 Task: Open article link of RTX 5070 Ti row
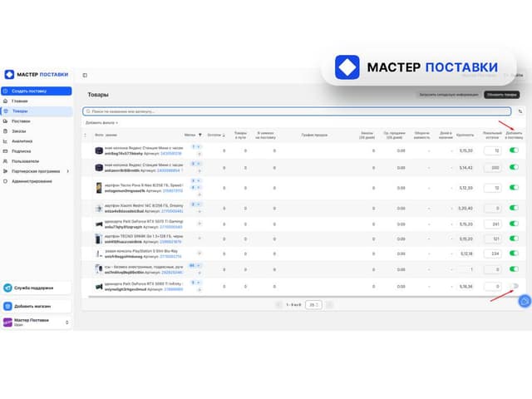click(171, 227)
